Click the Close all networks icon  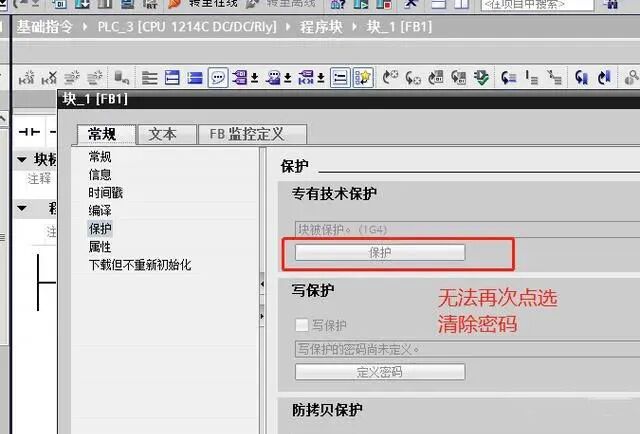click(x=195, y=77)
